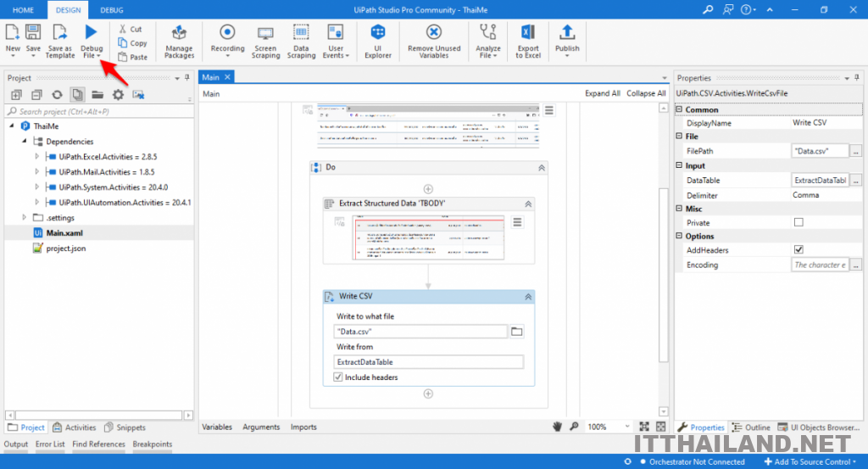This screenshot has width=868, height=469.
Task: Open Manage Packages
Action: 179,41
